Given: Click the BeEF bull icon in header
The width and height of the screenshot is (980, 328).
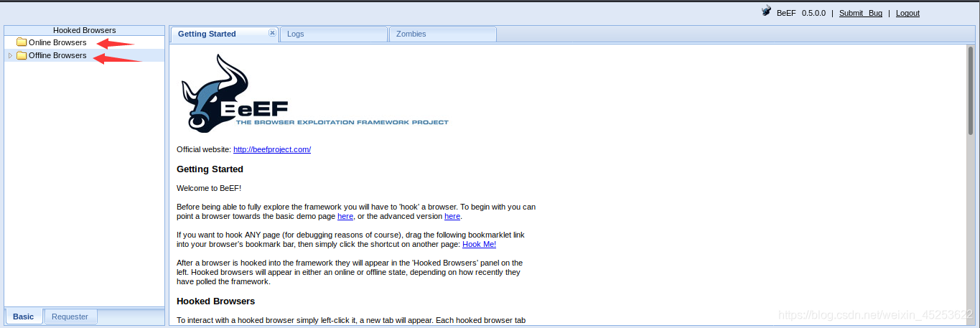Looking at the screenshot, I should pos(766,12).
